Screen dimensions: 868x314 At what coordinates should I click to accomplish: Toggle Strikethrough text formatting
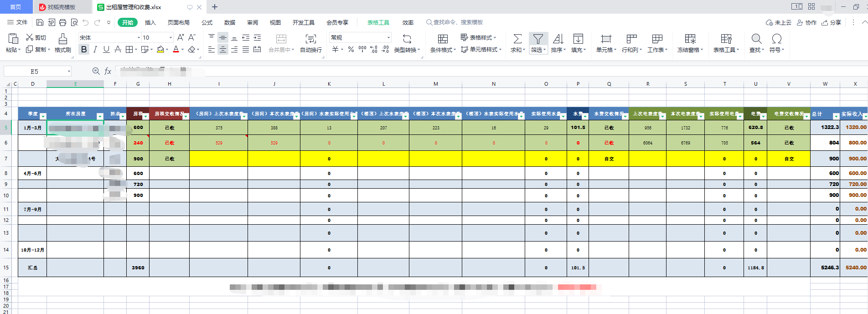(118, 49)
